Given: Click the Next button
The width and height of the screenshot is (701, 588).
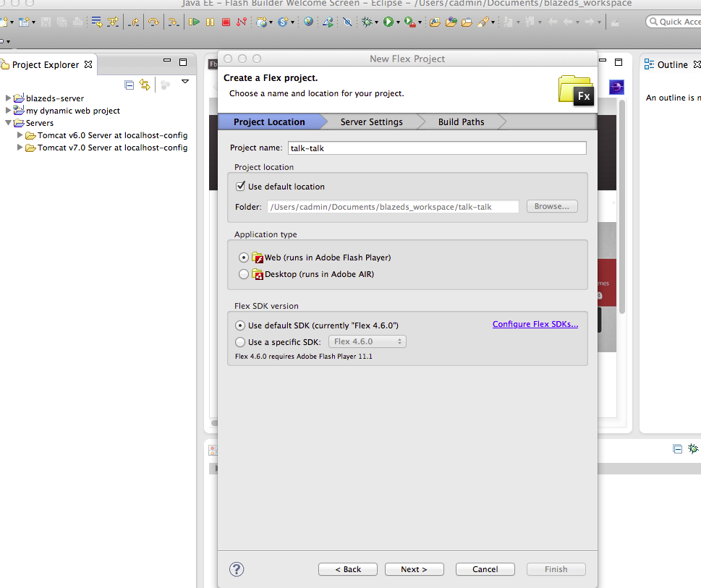Looking at the screenshot, I should [x=414, y=569].
